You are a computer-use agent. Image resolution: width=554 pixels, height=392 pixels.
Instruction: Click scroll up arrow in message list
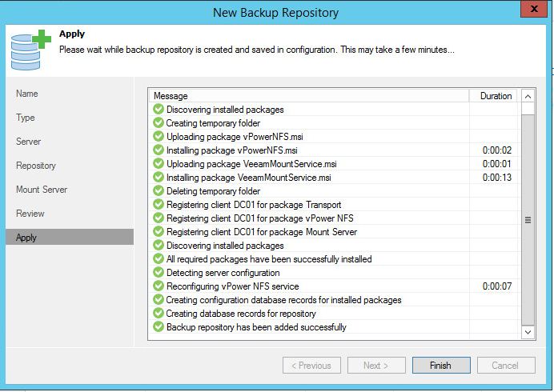tap(528, 97)
